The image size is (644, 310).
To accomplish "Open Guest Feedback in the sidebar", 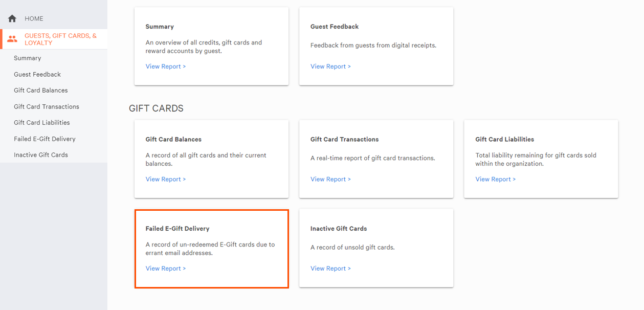I will click(x=37, y=74).
